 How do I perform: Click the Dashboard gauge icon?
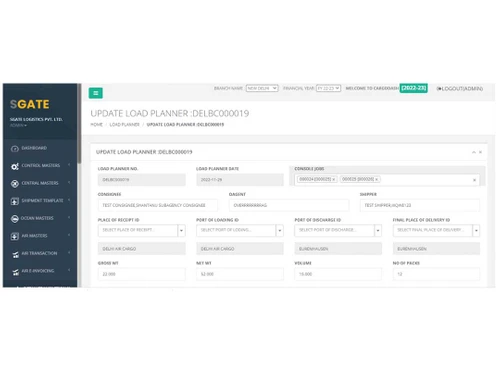15,149
